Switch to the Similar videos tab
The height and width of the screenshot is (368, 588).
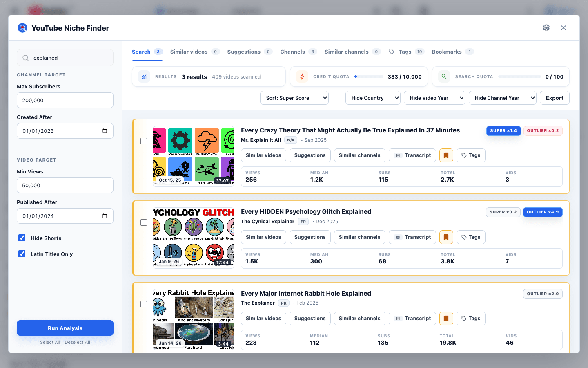(x=195, y=52)
